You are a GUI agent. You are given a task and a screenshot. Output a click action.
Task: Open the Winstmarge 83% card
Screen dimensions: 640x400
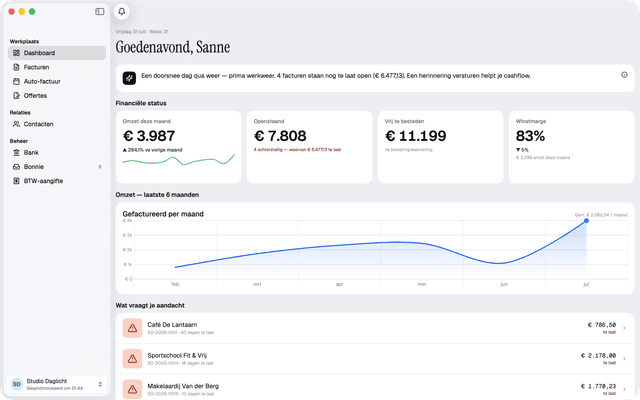[571, 147]
